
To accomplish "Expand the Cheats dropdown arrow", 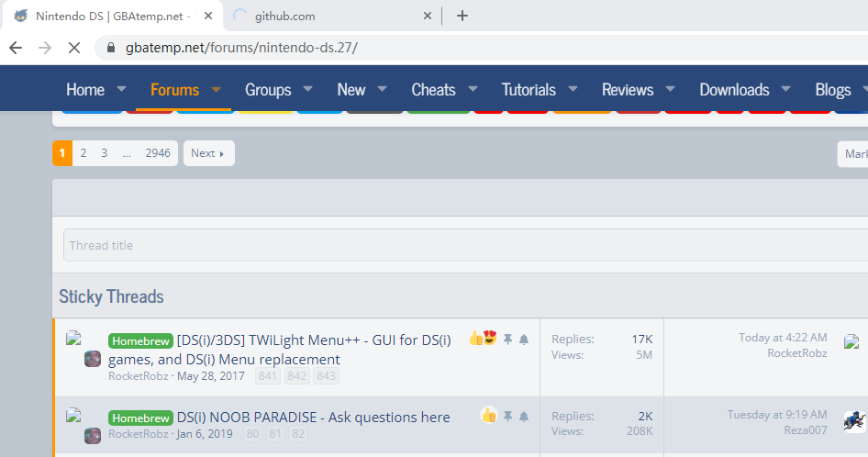I will click(473, 89).
